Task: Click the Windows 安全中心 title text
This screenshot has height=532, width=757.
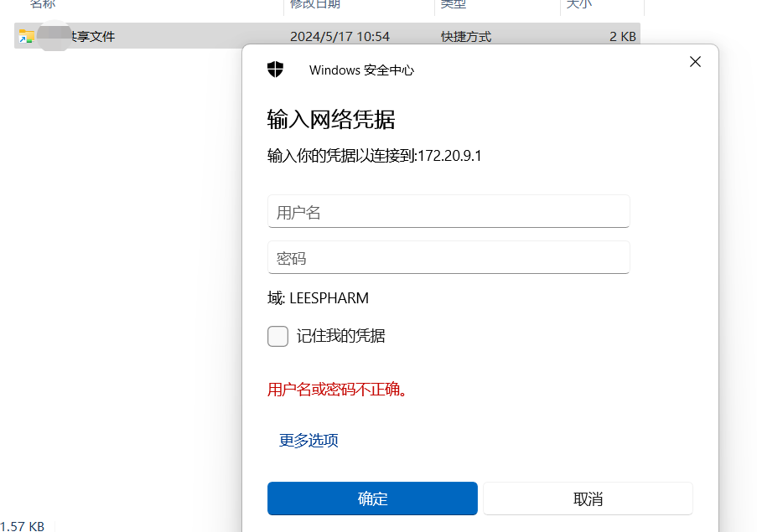Action: (x=361, y=70)
